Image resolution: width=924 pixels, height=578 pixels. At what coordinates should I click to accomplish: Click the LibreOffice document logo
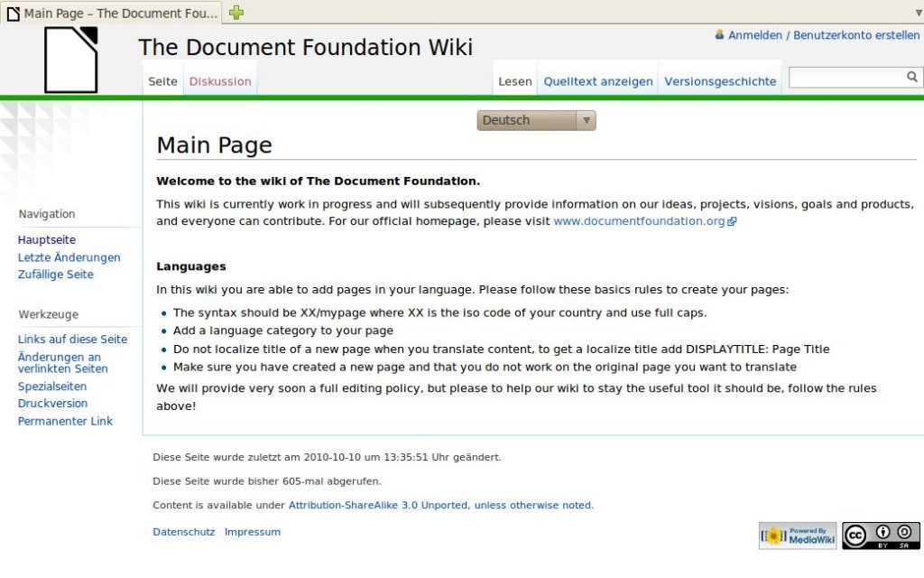click(x=70, y=59)
